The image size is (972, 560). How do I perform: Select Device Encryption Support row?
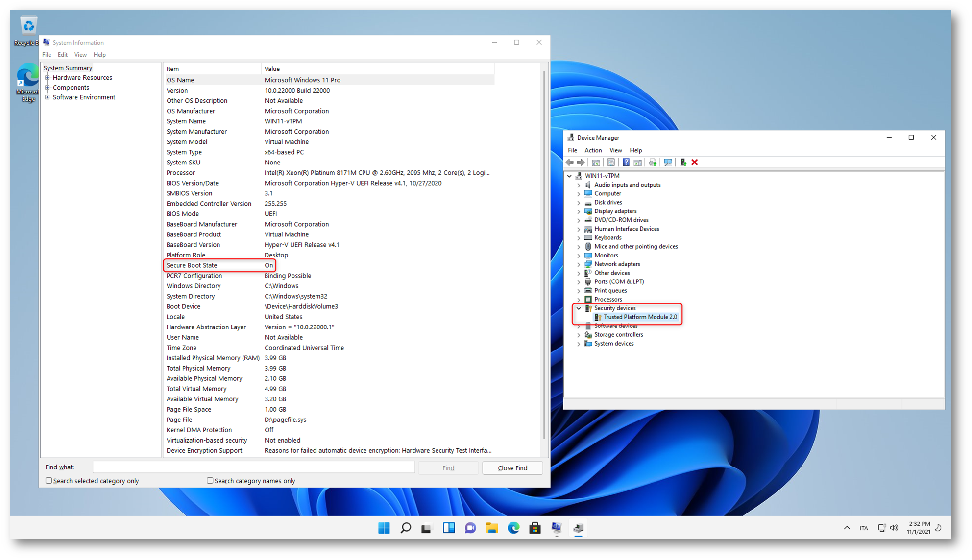click(x=329, y=450)
